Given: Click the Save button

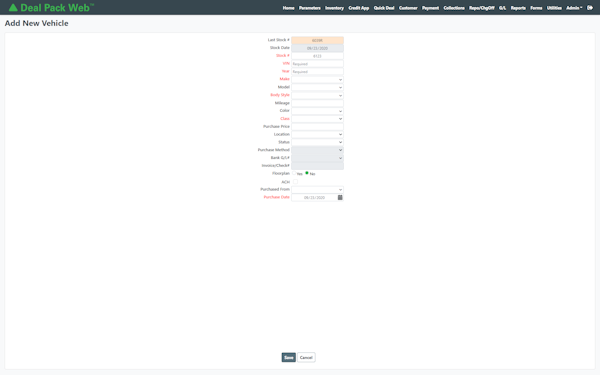Looking at the screenshot, I should pos(289,357).
